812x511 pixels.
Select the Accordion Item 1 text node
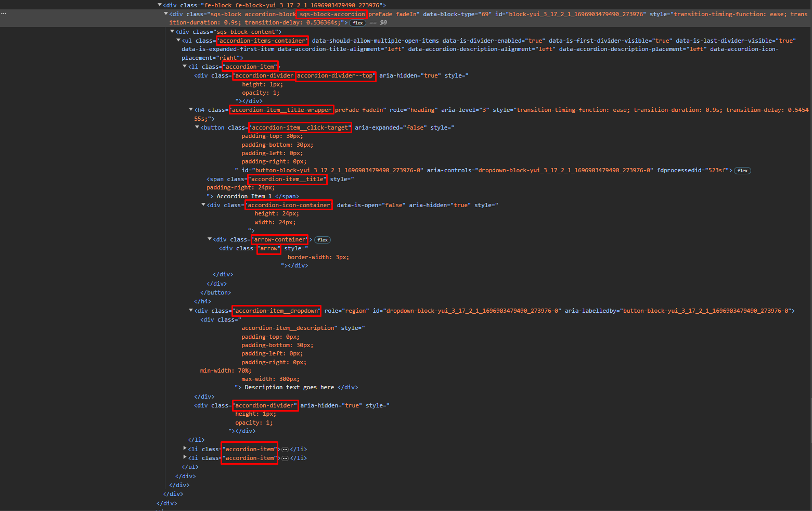[x=244, y=196]
